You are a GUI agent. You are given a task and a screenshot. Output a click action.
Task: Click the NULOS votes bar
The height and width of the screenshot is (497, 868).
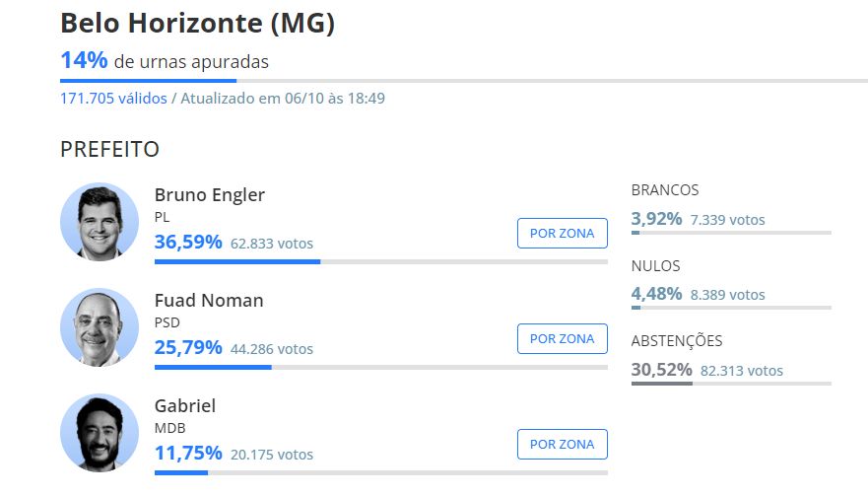pyautogui.click(x=730, y=308)
